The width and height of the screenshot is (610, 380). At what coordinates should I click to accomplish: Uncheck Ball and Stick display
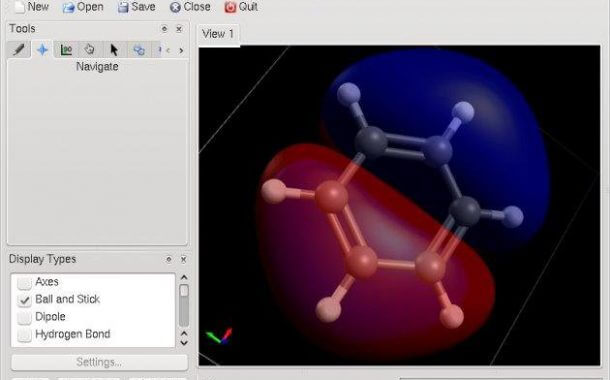(25, 300)
